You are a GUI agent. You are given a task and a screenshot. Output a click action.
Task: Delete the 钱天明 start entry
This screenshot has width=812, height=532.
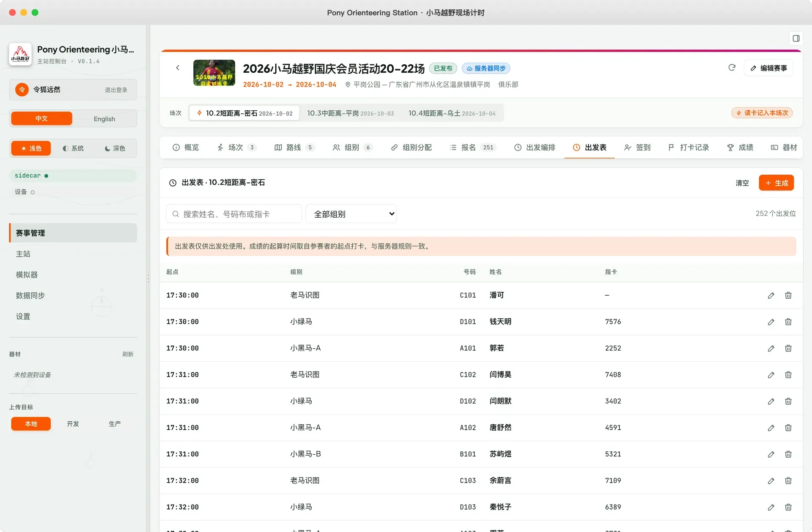(x=788, y=322)
